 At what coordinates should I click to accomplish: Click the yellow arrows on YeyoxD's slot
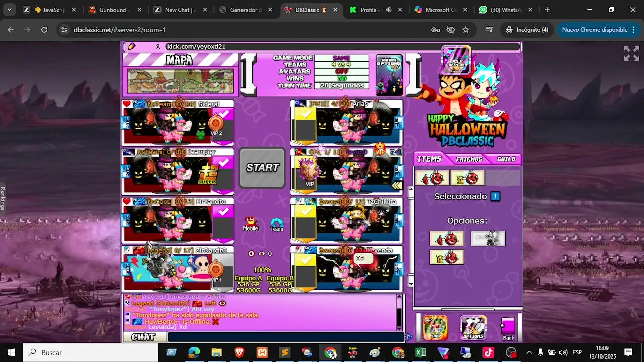pos(397,185)
